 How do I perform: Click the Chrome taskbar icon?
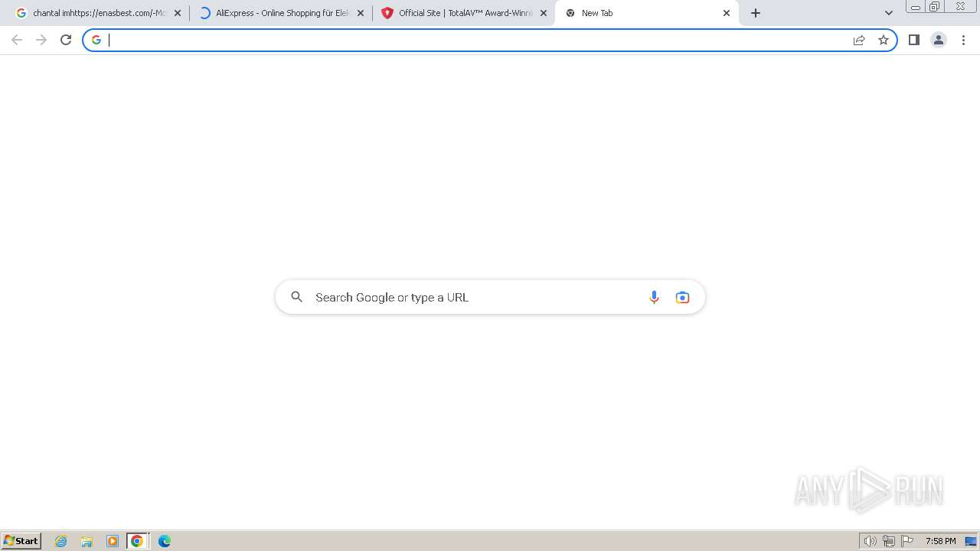pos(137,541)
